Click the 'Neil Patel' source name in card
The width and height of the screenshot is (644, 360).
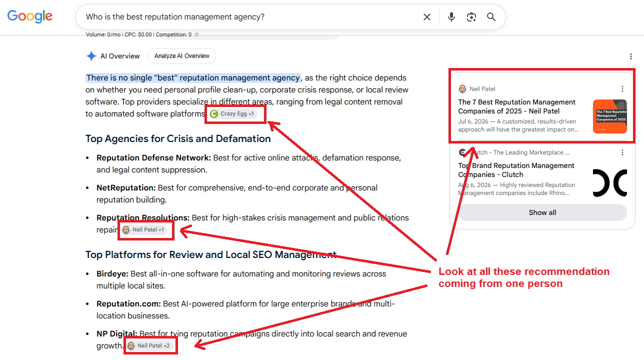[x=482, y=89]
